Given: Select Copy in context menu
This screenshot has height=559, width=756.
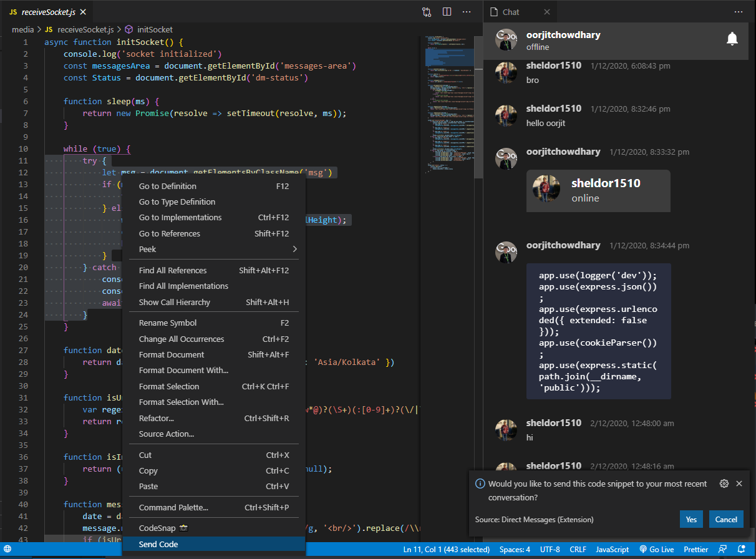Looking at the screenshot, I should (213, 470).
